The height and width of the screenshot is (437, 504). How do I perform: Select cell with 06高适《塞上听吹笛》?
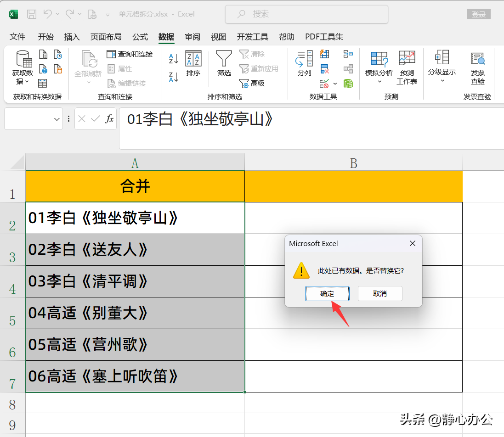135,376
